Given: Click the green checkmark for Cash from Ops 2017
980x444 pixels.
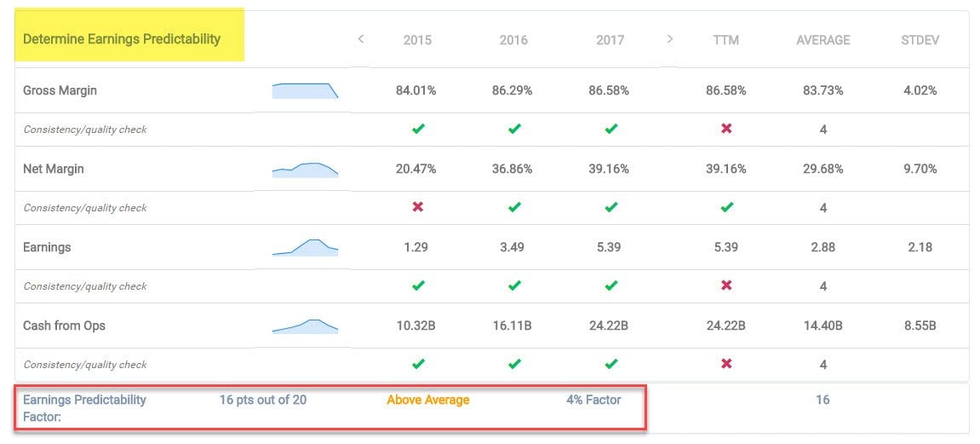Looking at the screenshot, I should point(610,365).
